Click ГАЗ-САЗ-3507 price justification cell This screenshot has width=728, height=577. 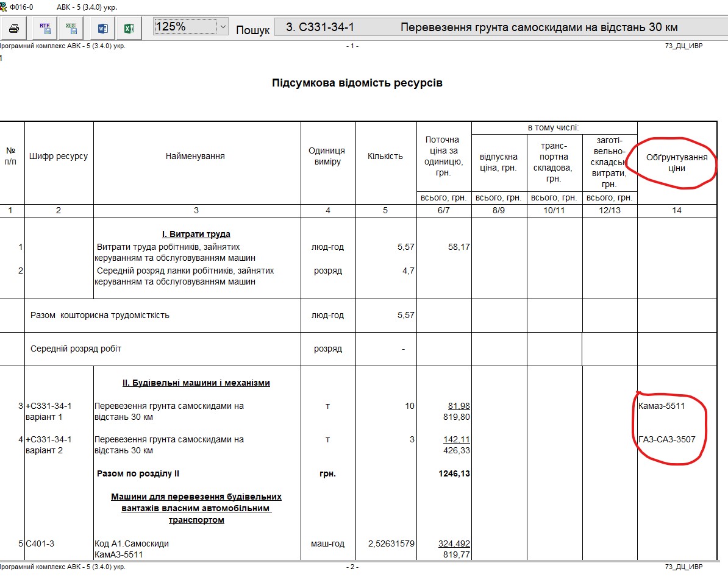pos(667,440)
